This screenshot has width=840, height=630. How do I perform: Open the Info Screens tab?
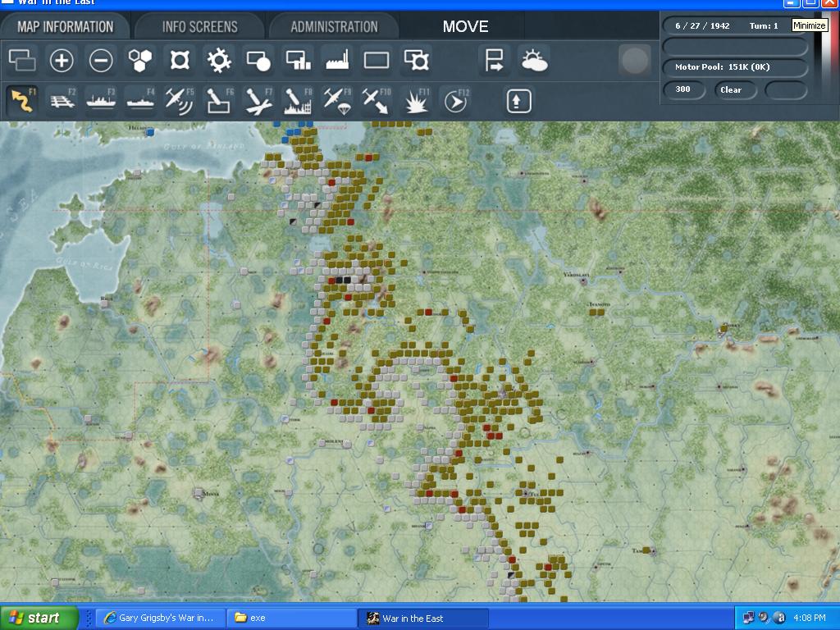(x=199, y=27)
